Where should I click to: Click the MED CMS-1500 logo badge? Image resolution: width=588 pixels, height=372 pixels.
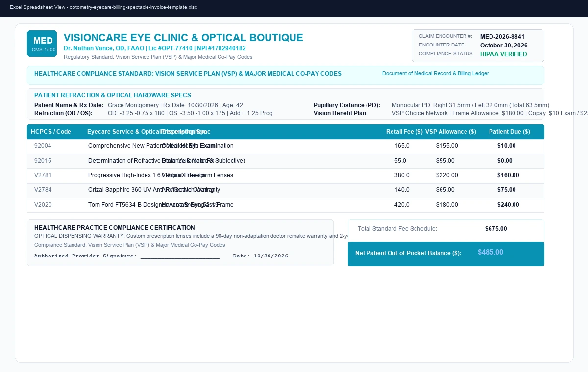coord(42,43)
